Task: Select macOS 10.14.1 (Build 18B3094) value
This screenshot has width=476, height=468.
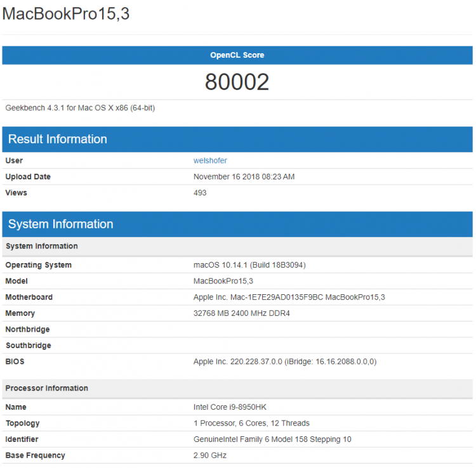Action: coord(249,265)
